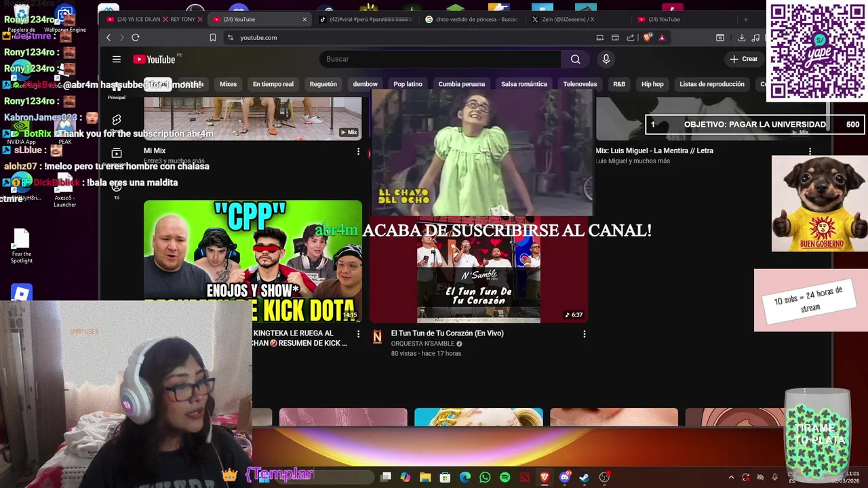Open options for Luis Miguel mix

(x=810, y=151)
